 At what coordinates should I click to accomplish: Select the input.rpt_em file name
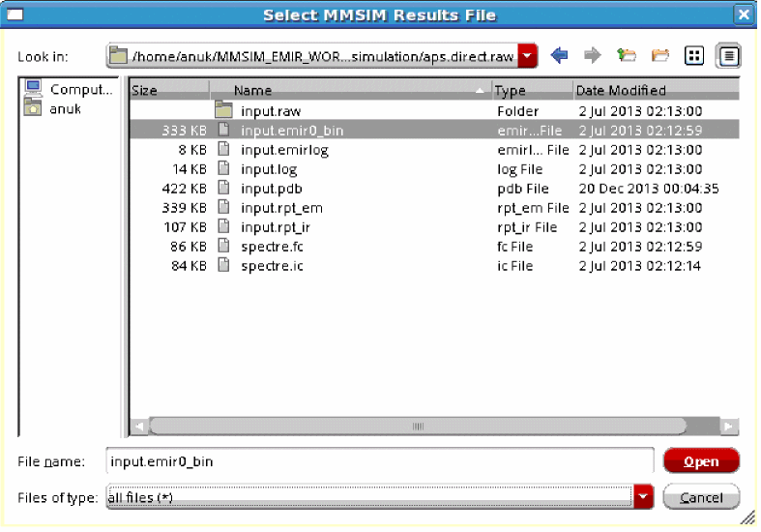point(281,208)
